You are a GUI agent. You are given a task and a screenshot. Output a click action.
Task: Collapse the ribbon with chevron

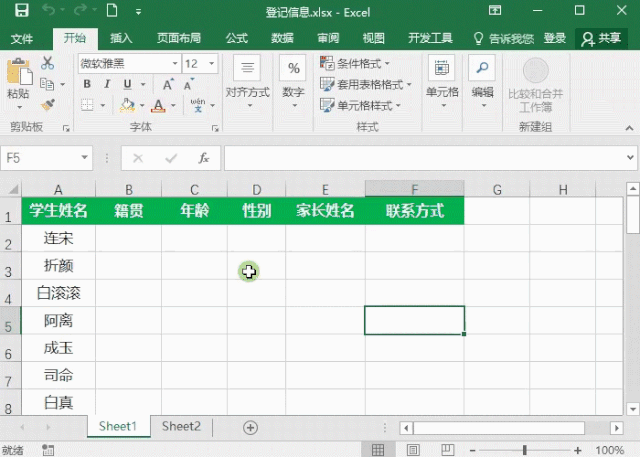point(629,128)
